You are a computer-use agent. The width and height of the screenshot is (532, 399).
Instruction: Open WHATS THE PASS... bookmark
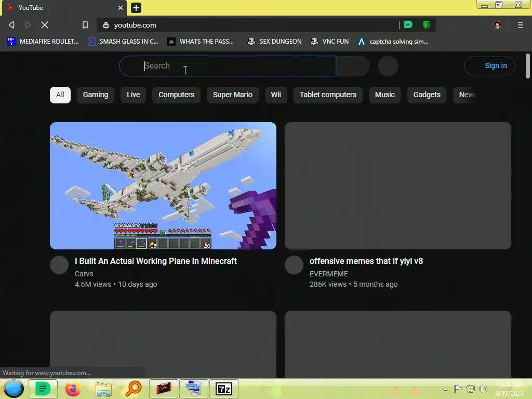click(x=201, y=42)
